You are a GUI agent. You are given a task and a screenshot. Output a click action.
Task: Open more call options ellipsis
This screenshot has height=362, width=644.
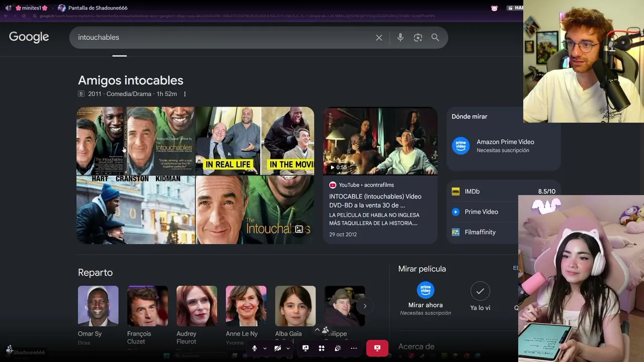(354, 348)
